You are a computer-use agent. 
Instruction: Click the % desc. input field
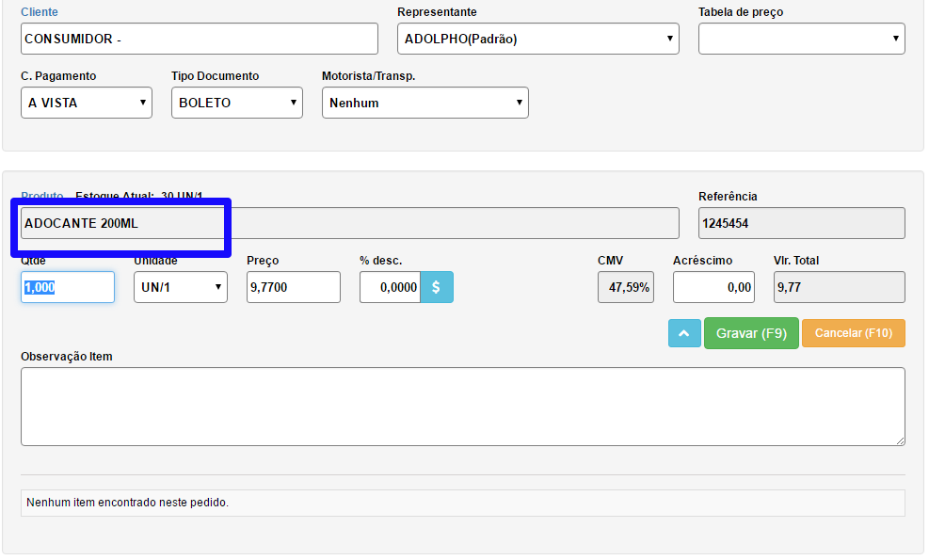click(389, 287)
